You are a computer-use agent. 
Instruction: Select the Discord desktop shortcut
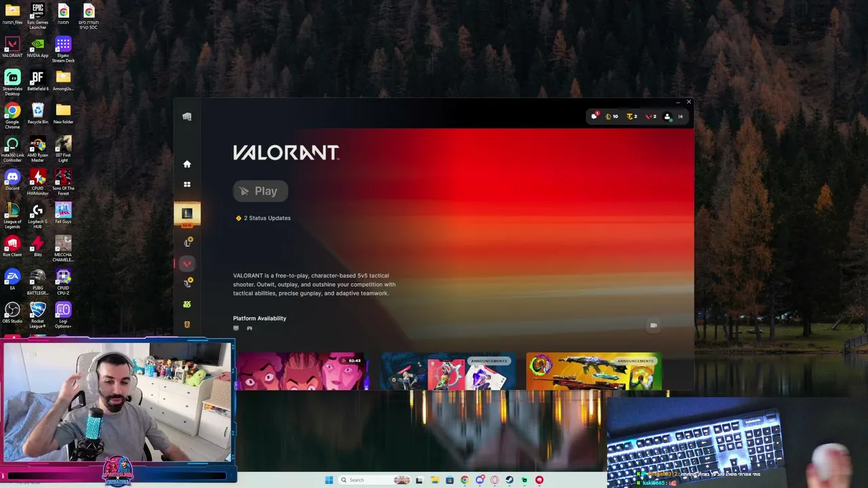coord(12,180)
